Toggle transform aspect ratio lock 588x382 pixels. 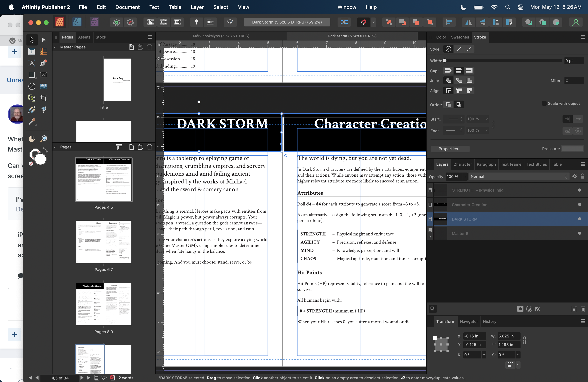point(524,340)
